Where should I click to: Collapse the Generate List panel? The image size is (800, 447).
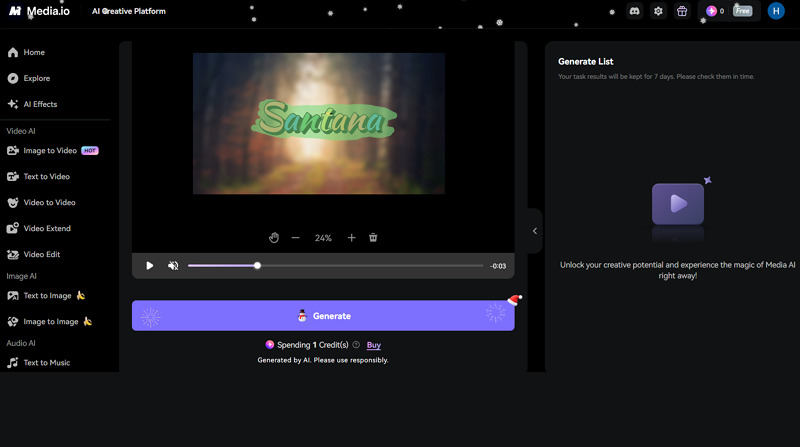coord(534,231)
